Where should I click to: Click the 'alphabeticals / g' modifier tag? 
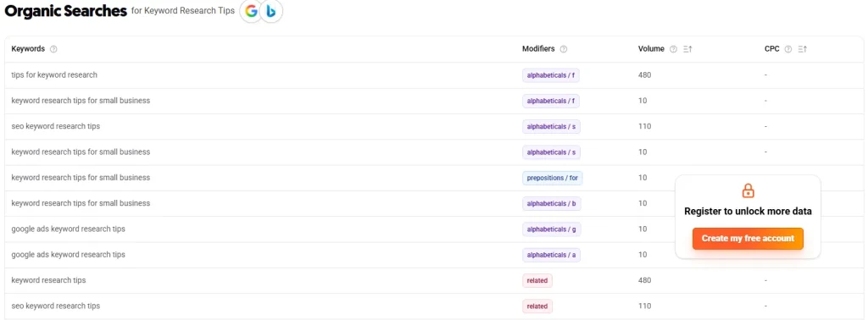[551, 229]
